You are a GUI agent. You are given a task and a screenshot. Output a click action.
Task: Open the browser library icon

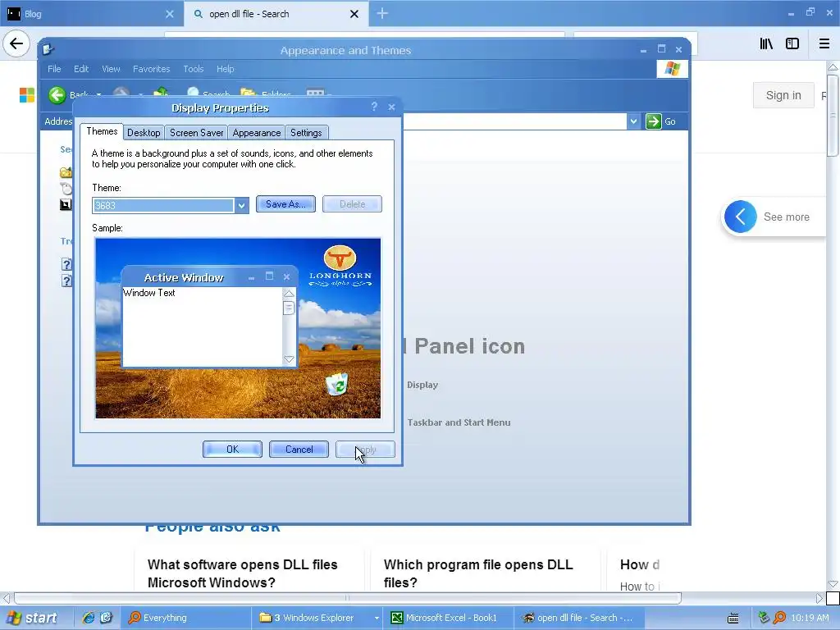(766, 44)
